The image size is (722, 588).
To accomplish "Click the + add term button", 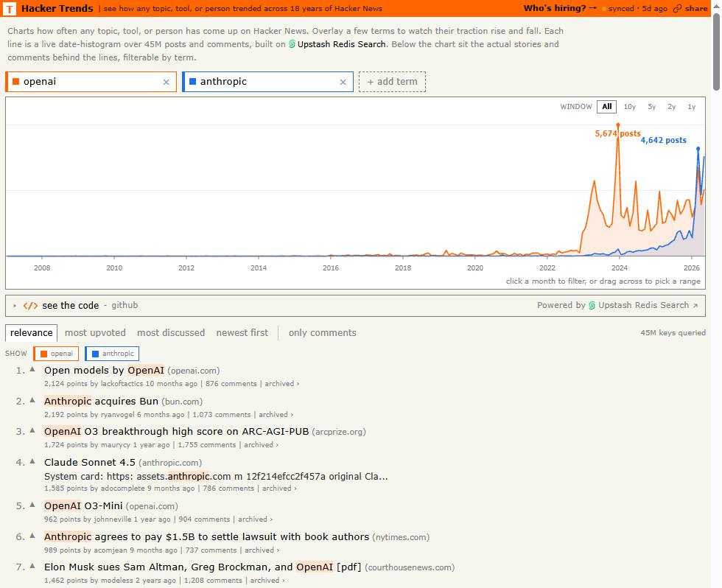I will pyautogui.click(x=392, y=82).
